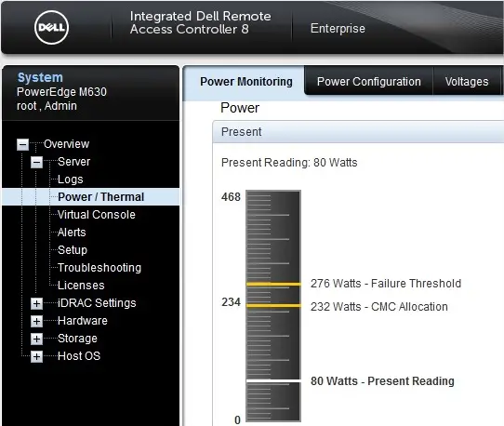Click the Enterprise license label
Image resolution: width=504 pixels, height=426 pixels.
[338, 28]
